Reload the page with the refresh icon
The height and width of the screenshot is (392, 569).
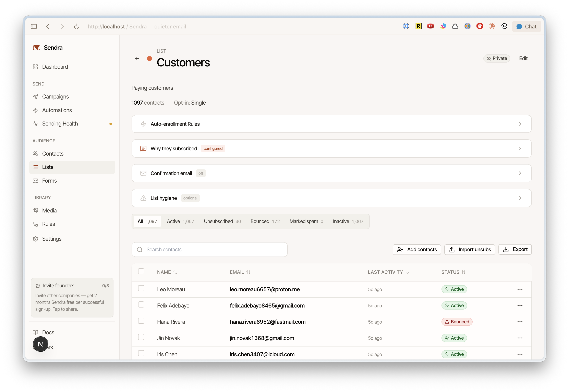coord(76,27)
